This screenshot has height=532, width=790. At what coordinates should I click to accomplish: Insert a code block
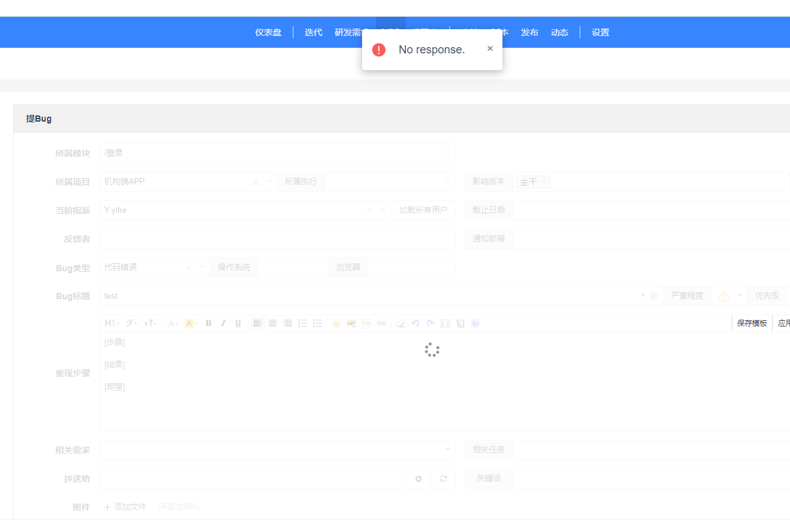[x=366, y=323]
